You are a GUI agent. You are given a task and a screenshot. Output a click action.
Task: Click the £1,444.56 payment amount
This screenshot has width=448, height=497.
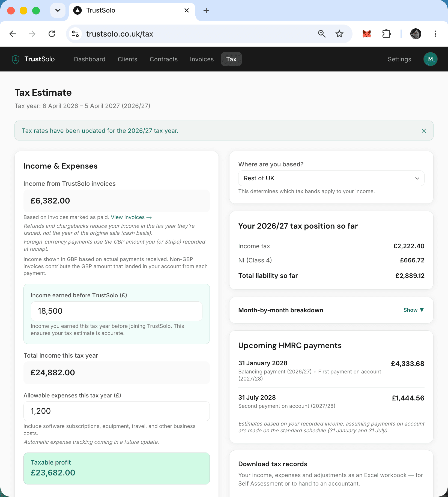coord(408,398)
